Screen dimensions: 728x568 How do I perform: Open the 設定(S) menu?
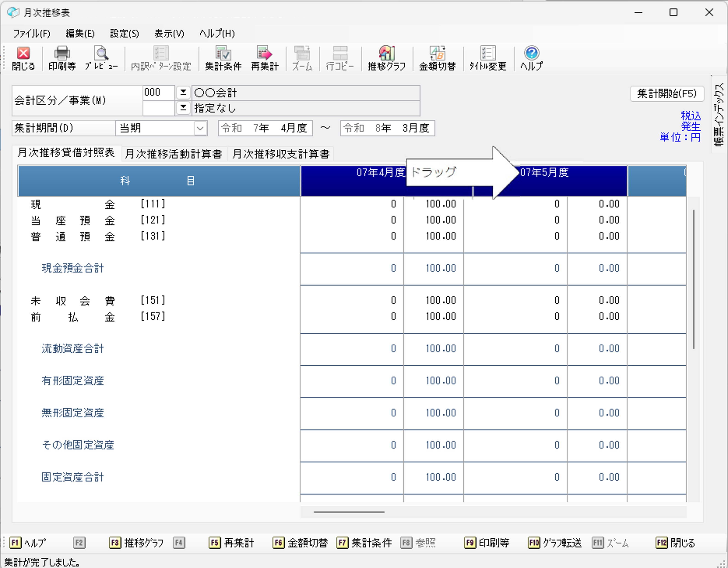coord(124,33)
